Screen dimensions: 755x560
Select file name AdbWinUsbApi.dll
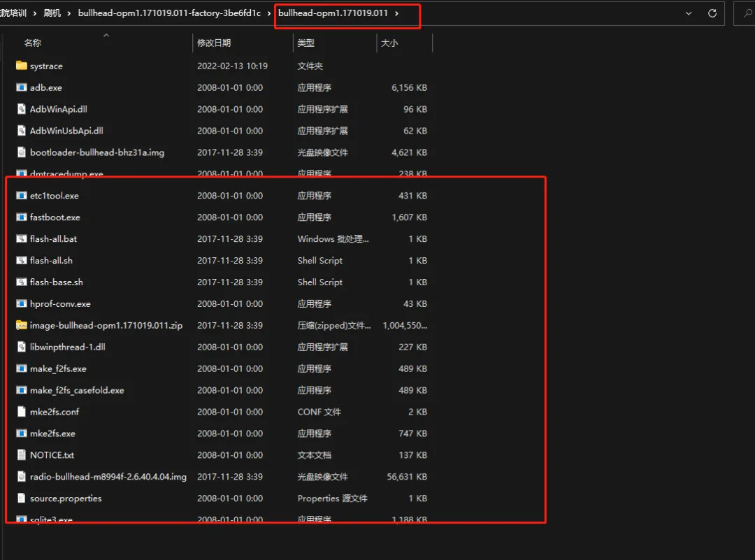(66, 131)
